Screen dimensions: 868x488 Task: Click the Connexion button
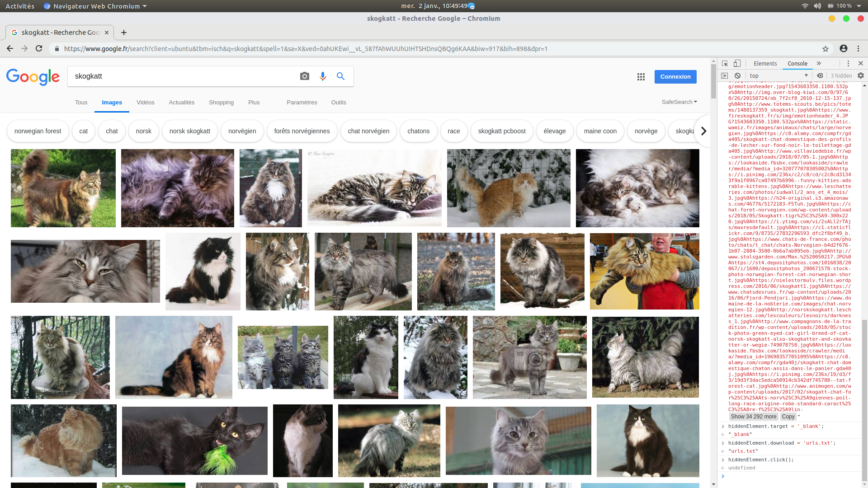(675, 77)
